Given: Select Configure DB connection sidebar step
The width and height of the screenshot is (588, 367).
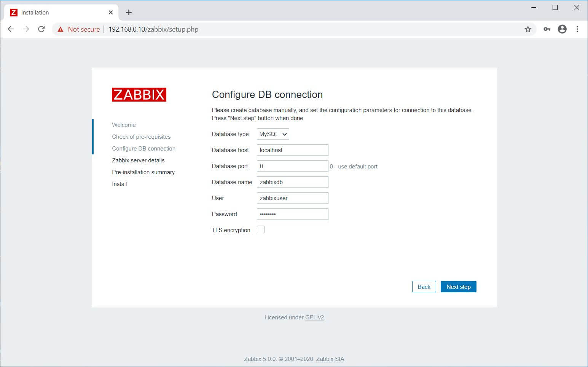Looking at the screenshot, I should (x=143, y=149).
